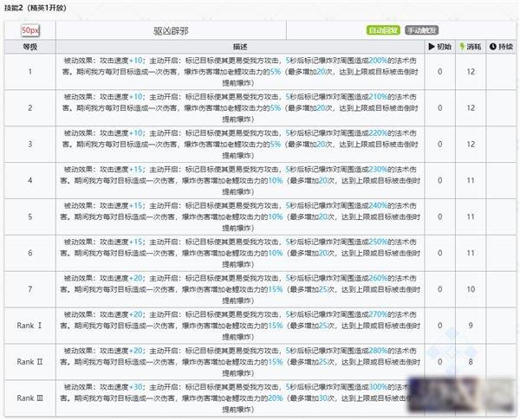
Task: Click the cost value 11 in level 4 row
Action: (471, 180)
